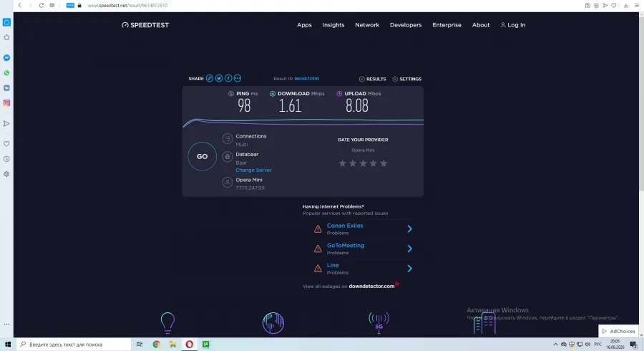Open Enterprise menu
This screenshot has height=351, width=644.
coord(447,25)
